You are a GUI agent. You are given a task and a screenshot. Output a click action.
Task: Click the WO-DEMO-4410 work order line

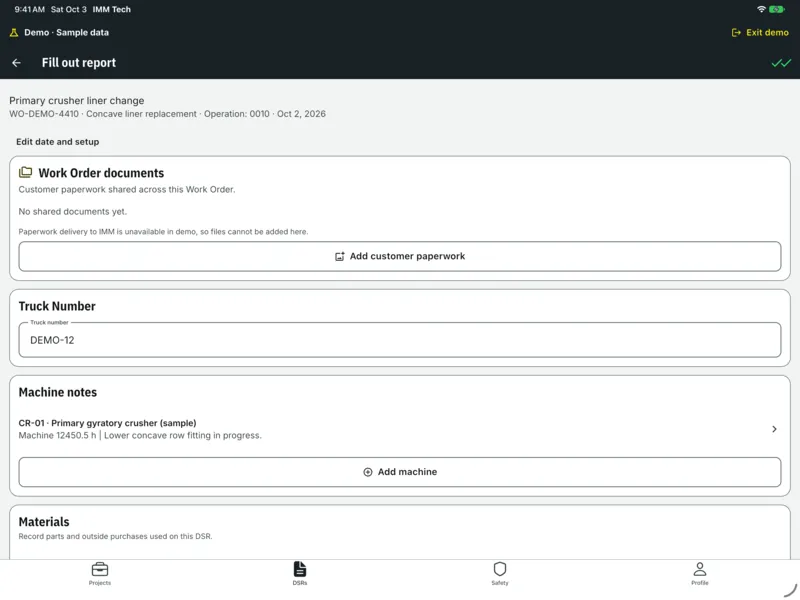click(167, 114)
